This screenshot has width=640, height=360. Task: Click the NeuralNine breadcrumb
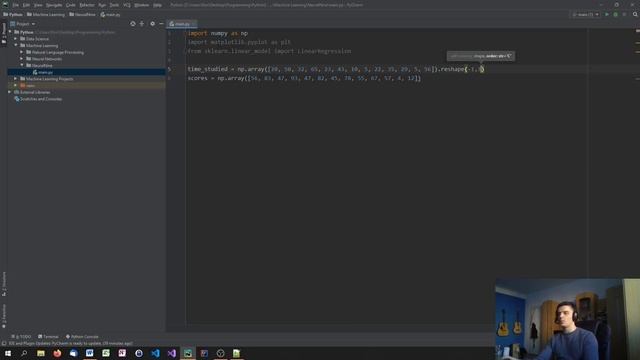point(82,14)
